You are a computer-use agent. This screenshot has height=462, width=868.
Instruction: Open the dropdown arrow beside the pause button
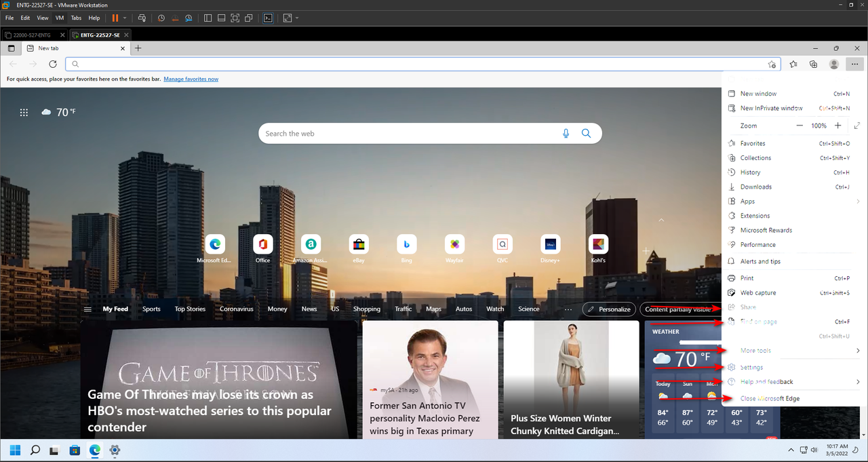[123, 18]
